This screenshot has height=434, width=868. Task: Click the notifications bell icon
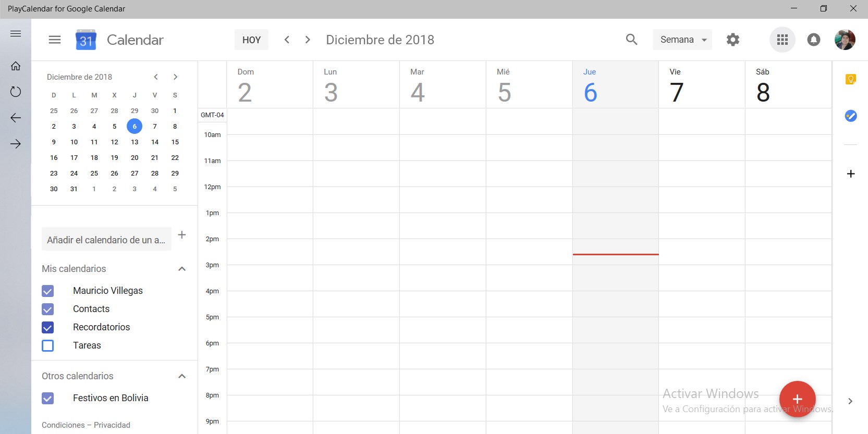[x=813, y=40]
